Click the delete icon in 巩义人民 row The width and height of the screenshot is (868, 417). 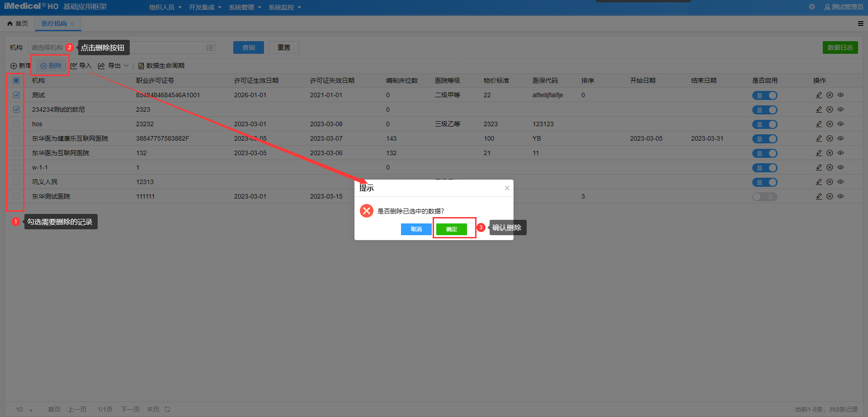pos(830,182)
